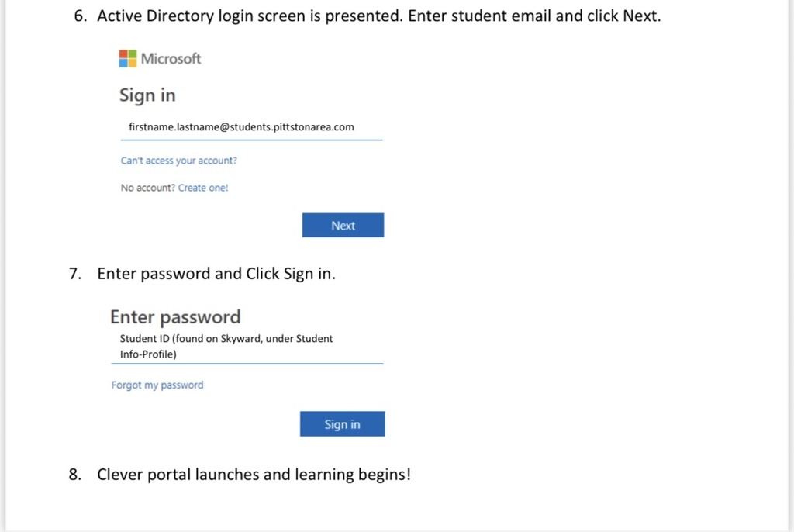Click the "Sign in" heading
The image size is (794, 532).
click(147, 95)
